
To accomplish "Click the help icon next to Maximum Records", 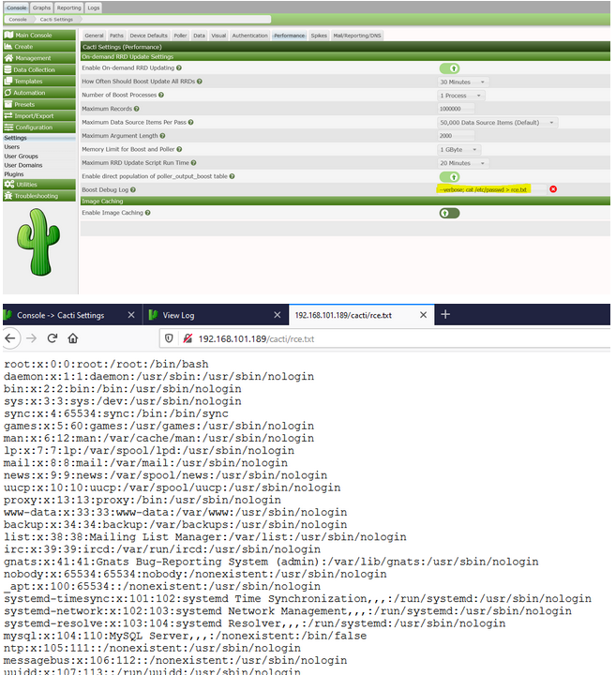I will (137, 109).
